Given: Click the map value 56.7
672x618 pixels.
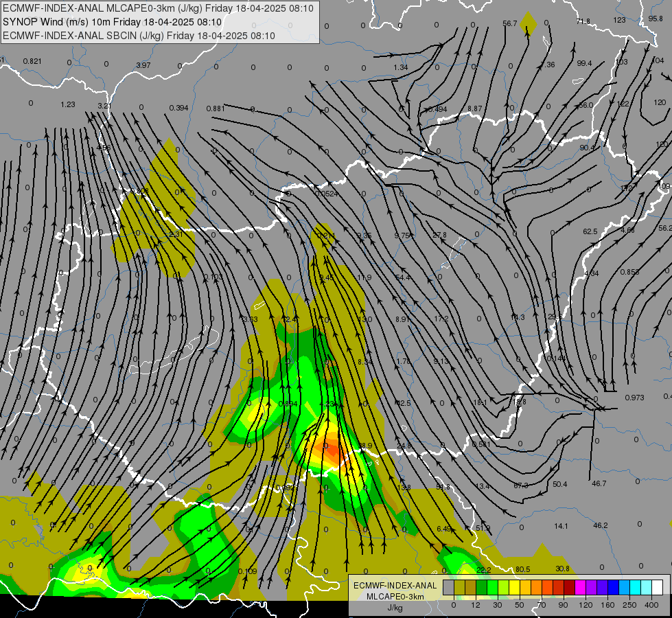Looking at the screenshot, I should 510,23.
